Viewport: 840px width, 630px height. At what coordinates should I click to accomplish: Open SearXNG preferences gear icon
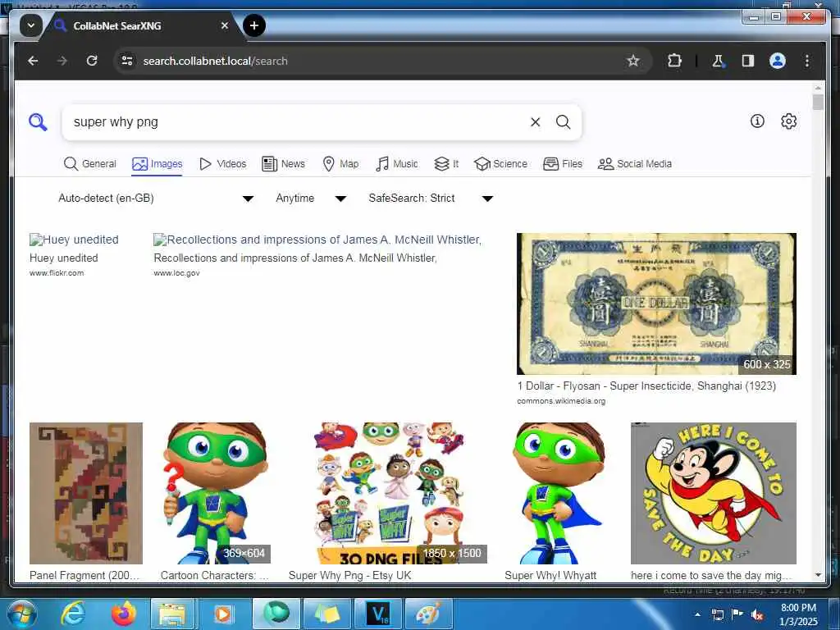coord(788,121)
